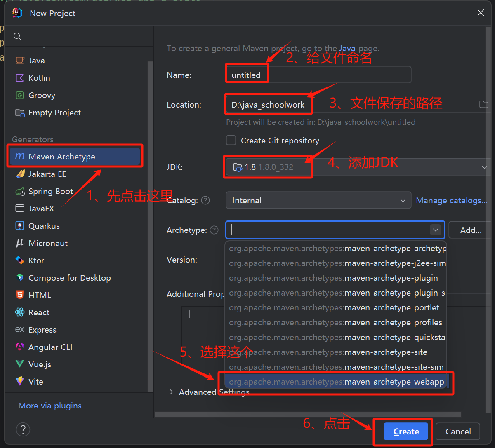This screenshot has width=495, height=448.
Task: Select the Vue.js generator icon
Action: tap(20, 364)
